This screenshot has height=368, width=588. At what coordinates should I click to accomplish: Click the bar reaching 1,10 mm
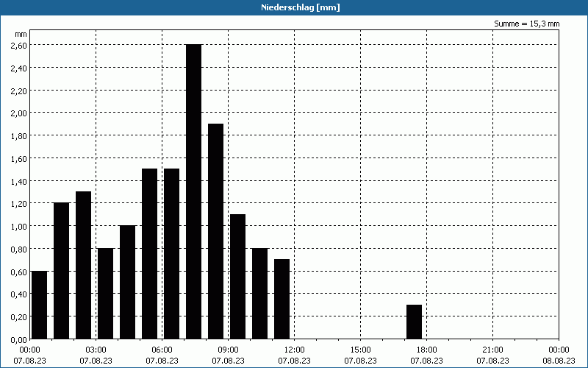[x=237, y=277]
